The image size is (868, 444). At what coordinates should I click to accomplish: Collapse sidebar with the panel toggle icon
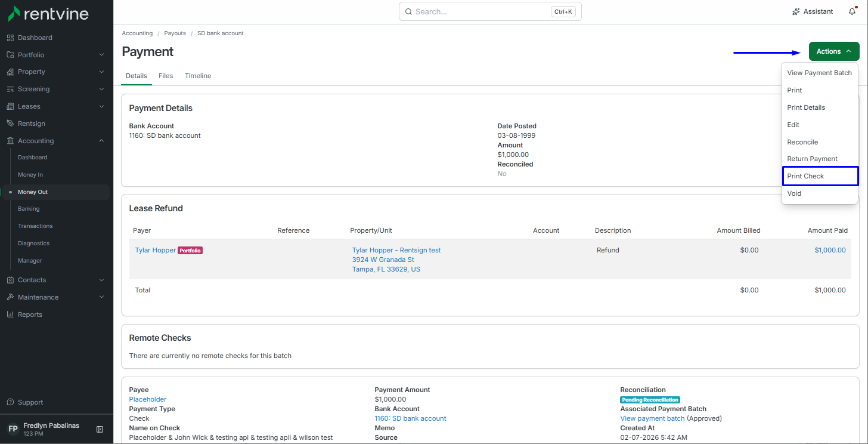(100, 429)
